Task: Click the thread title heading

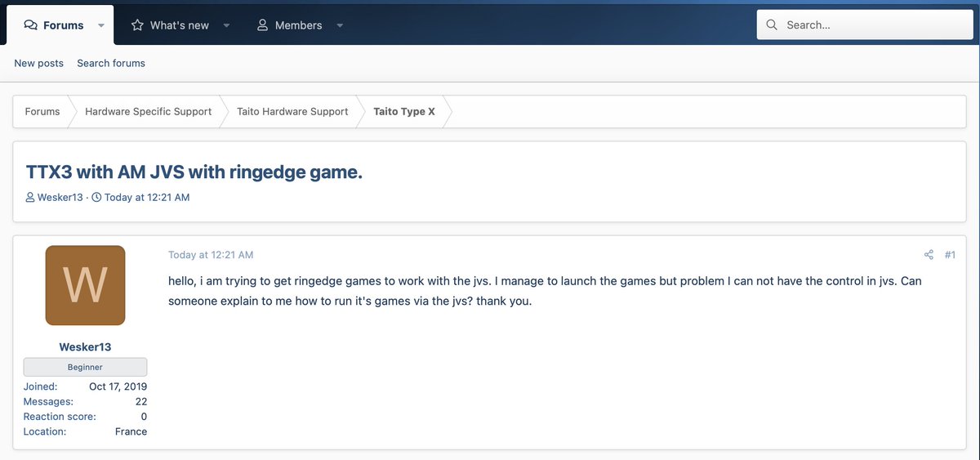Action: click(194, 172)
